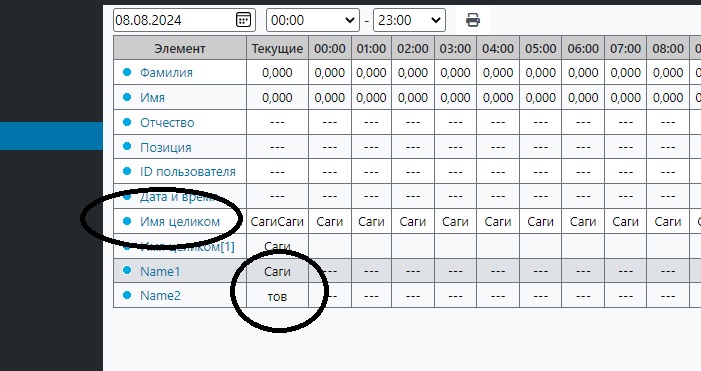Open the Фамилия element link
Screen dimensions: 701x371
coord(166,72)
